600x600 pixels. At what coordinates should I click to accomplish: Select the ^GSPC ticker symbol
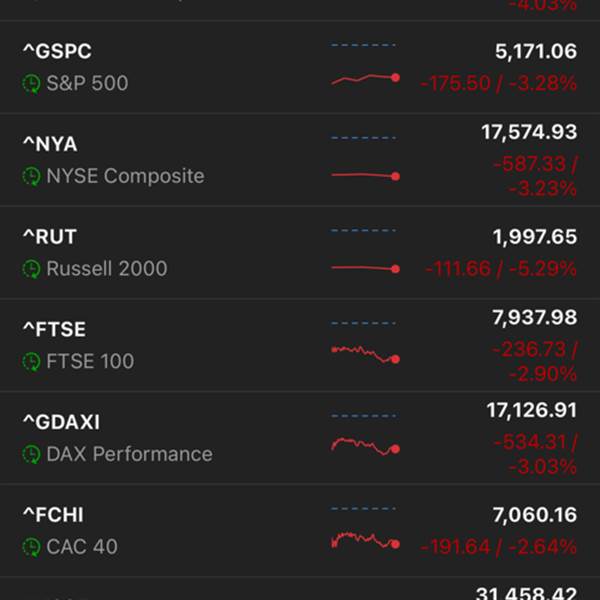click(57, 51)
